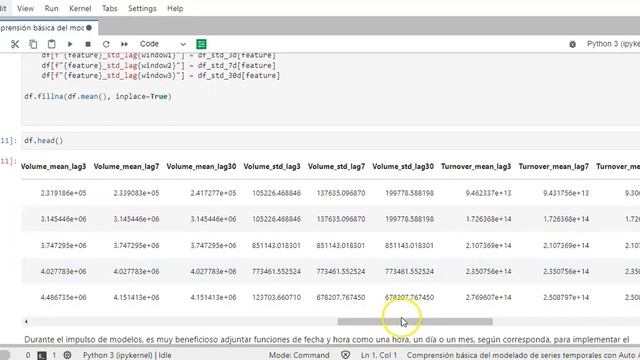
Task: Click the terminals icon in the status bar
Action: (42, 356)
